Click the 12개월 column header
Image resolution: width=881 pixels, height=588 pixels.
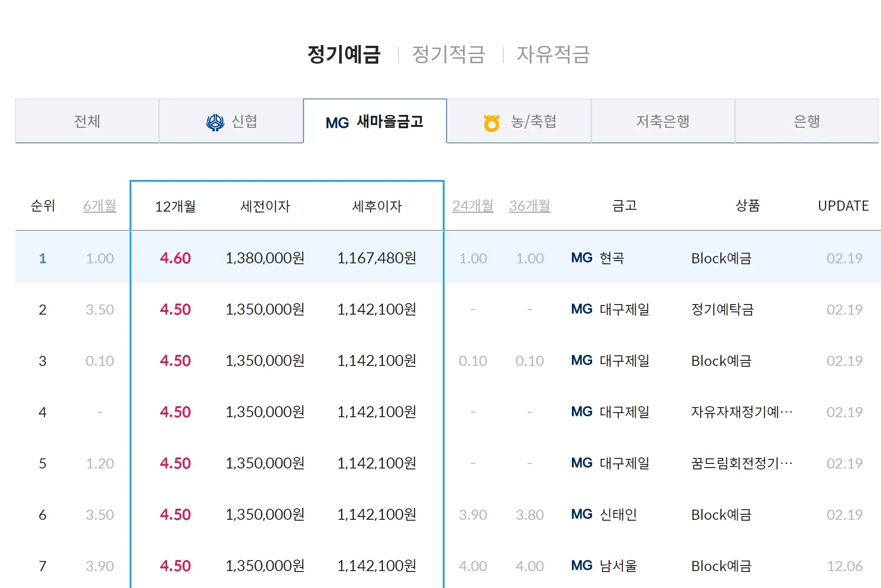point(175,207)
